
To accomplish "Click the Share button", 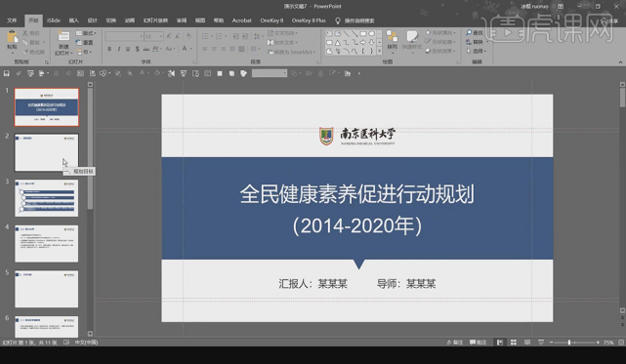I will coord(610,20).
